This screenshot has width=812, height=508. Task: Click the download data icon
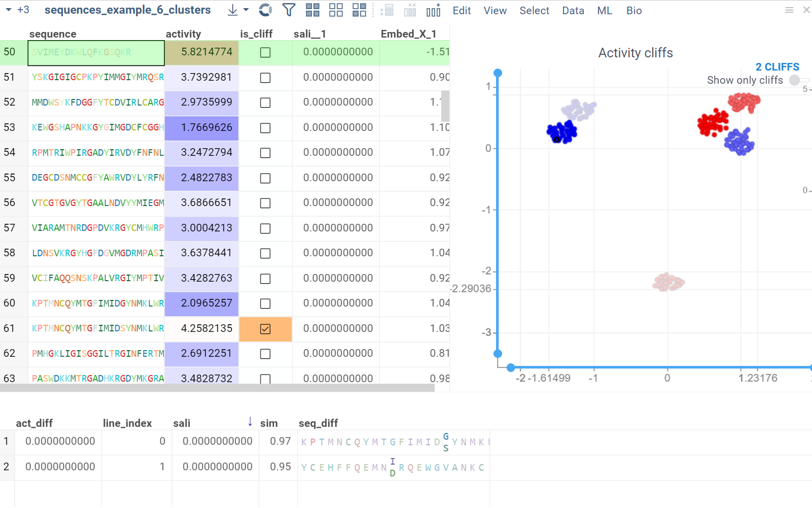(232, 10)
